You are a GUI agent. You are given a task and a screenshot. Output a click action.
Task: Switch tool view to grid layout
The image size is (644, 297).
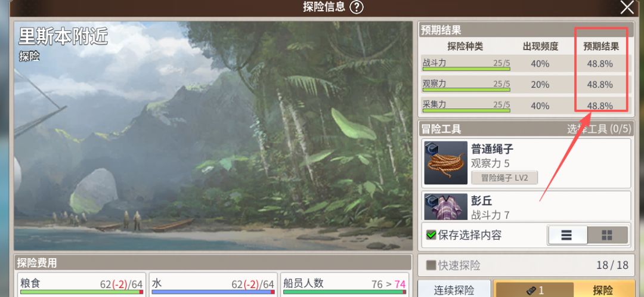point(607,235)
